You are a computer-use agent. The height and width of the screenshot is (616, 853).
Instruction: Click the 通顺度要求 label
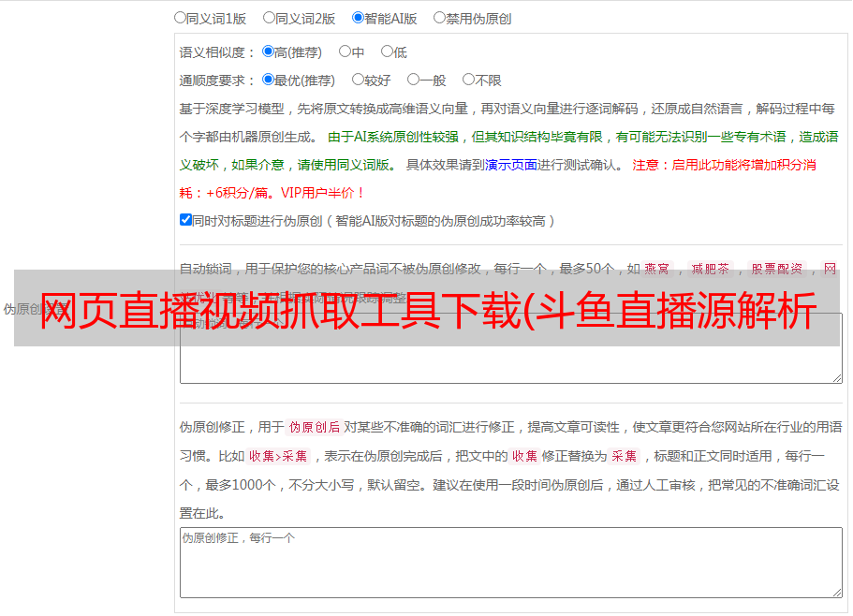point(216,81)
